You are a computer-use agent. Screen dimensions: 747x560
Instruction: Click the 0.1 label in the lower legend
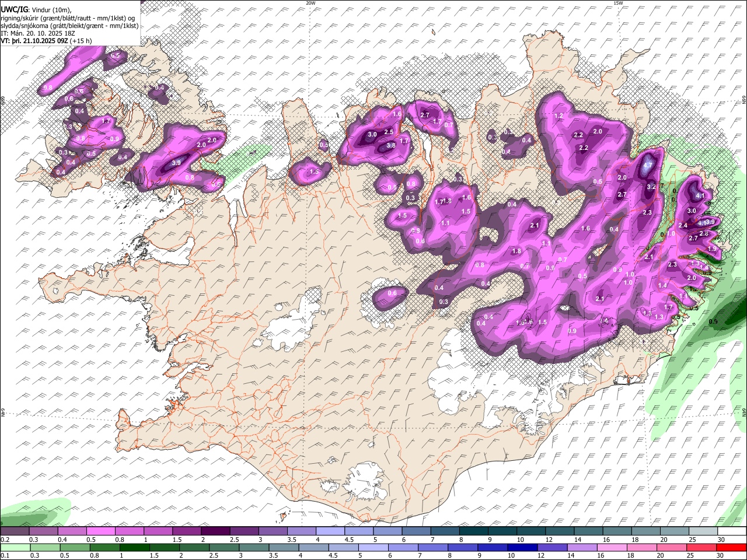tap(5, 556)
